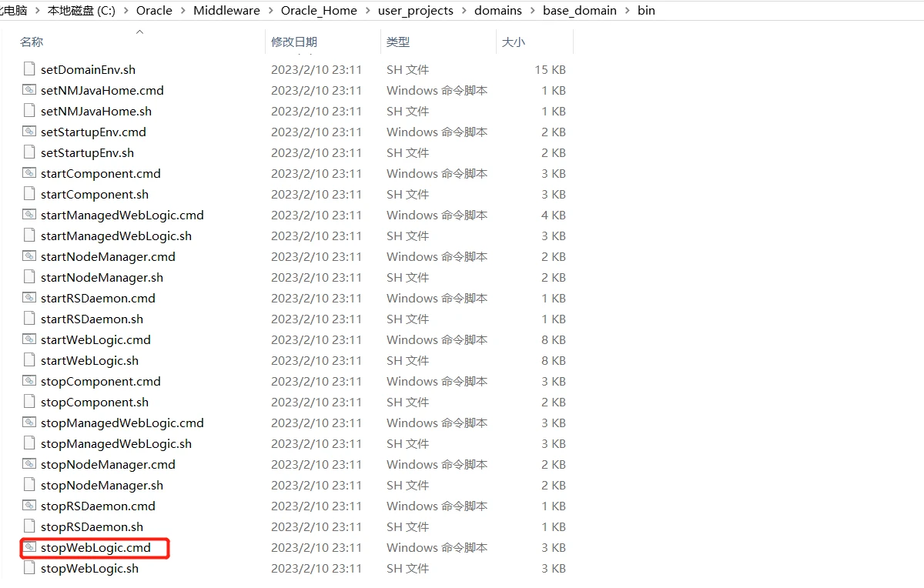Click the stopWebLogic.cmd script icon

(x=29, y=547)
